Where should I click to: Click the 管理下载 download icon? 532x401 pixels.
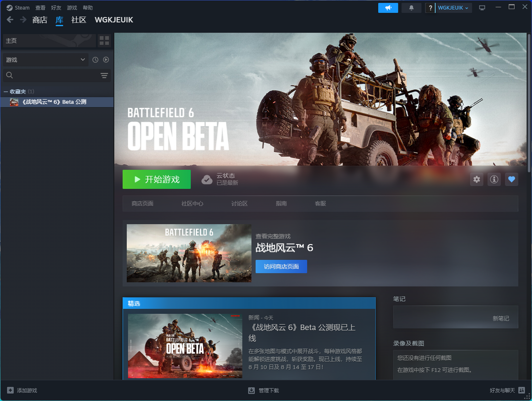pos(251,391)
